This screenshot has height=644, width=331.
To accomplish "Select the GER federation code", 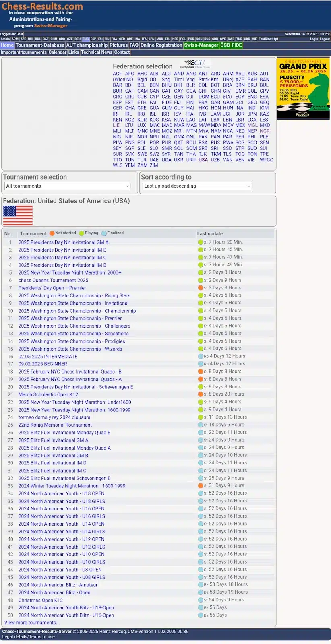I will 117,108.
